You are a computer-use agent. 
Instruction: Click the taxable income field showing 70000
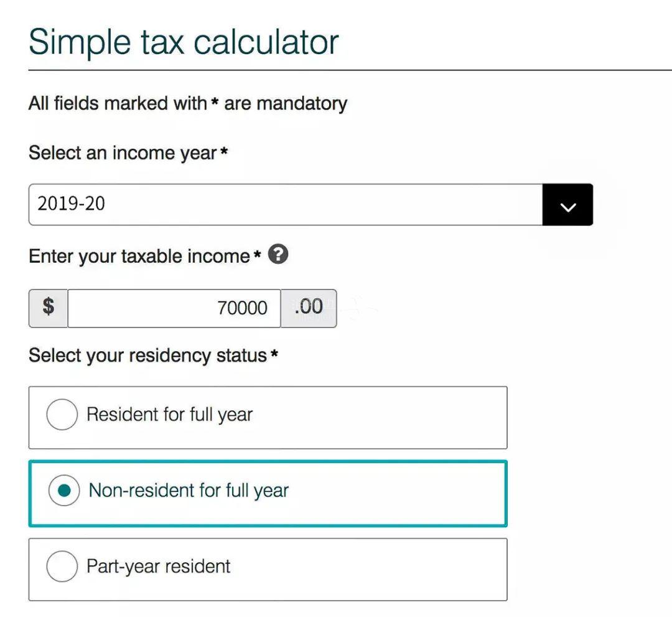point(174,308)
